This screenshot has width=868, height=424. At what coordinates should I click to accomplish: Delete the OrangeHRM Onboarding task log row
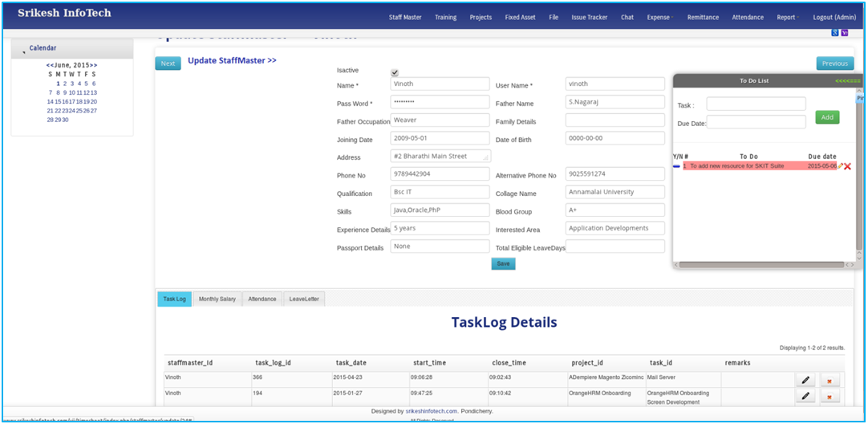829,397
